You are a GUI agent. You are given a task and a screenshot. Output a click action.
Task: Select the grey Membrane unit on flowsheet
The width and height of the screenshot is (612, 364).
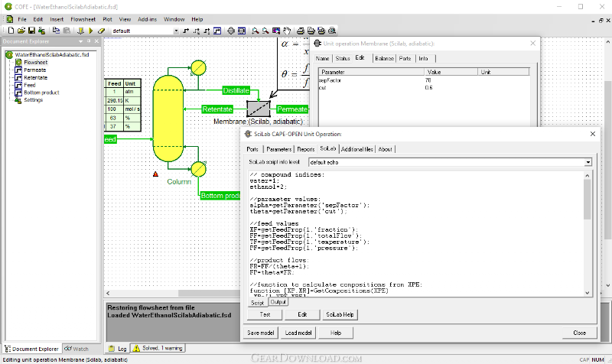[259, 109]
